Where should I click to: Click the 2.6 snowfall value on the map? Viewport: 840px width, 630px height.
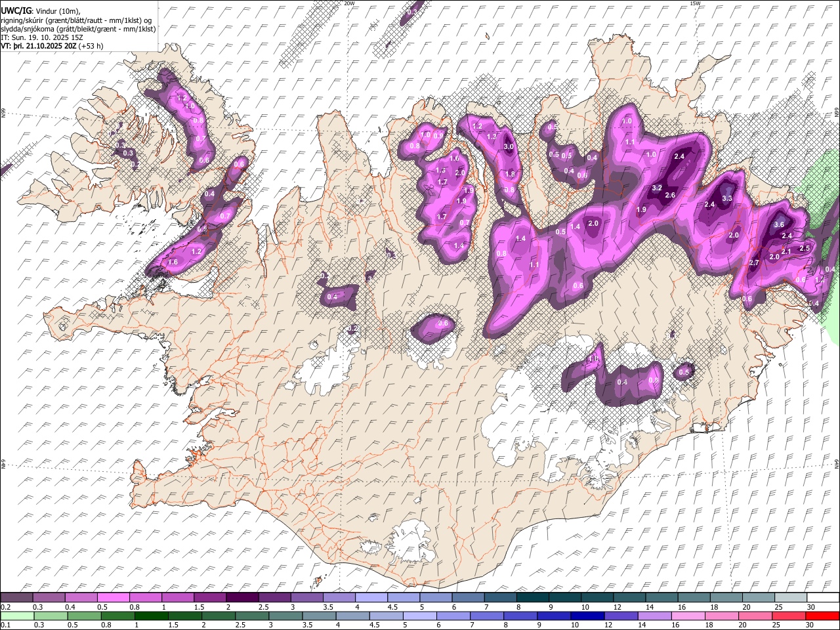pyautogui.click(x=670, y=196)
